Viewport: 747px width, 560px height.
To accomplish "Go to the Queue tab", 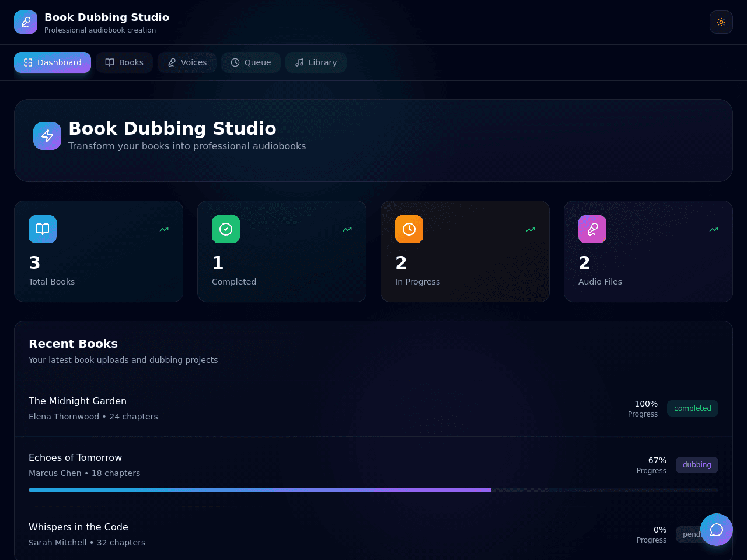I will (x=251, y=62).
